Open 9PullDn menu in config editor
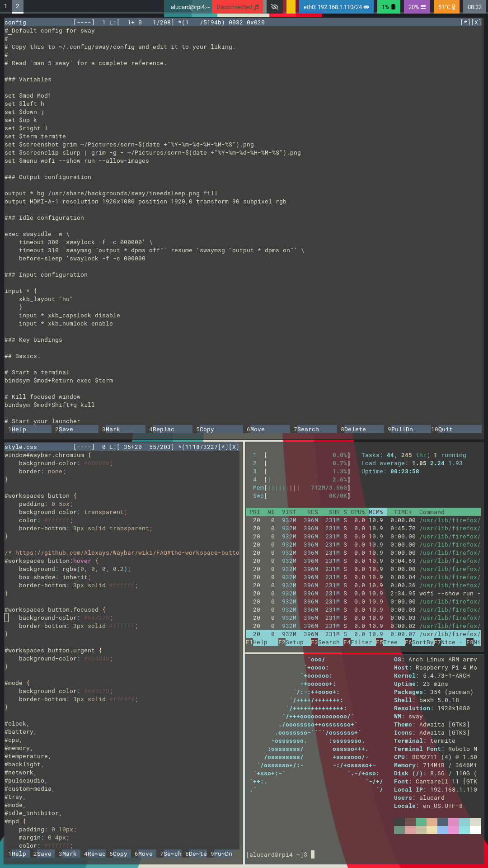This screenshot has height=868, width=488. [408, 429]
